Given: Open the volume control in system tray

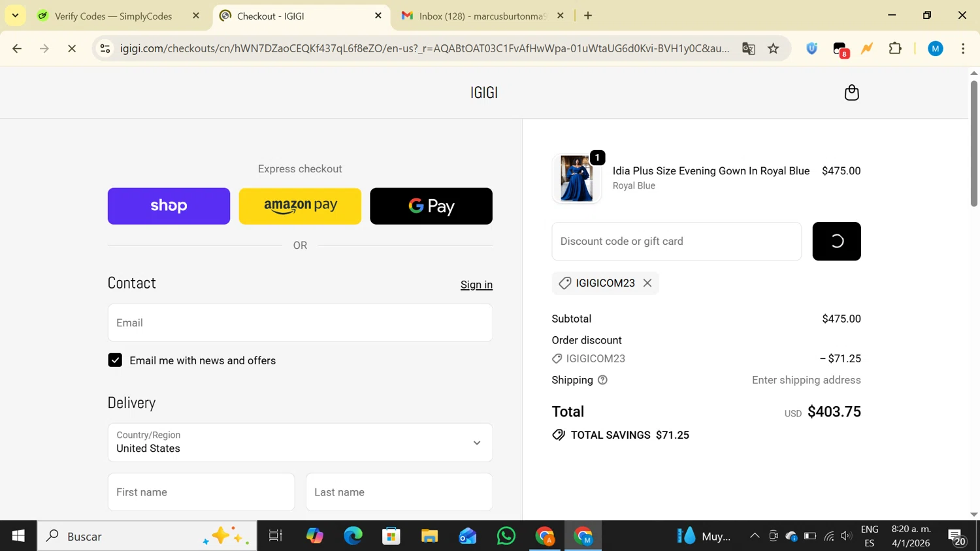Looking at the screenshot, I should click(847, 536).
